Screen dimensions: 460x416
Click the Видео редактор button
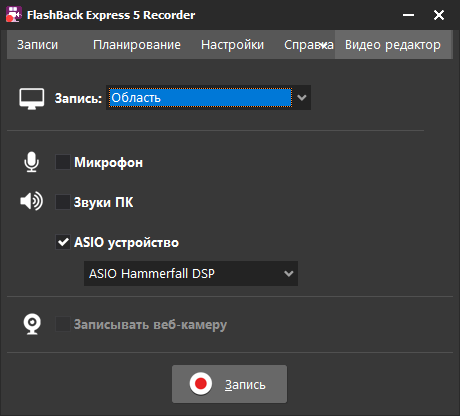[393, 45]
